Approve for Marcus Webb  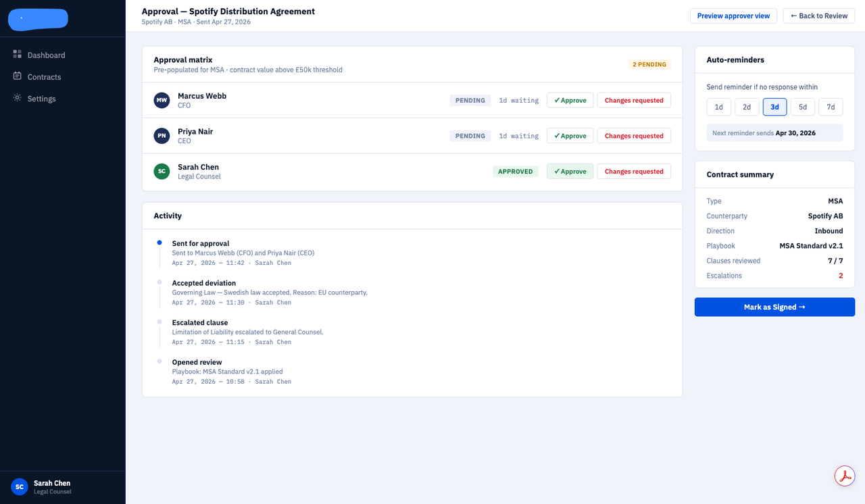[x=570, y=100]
